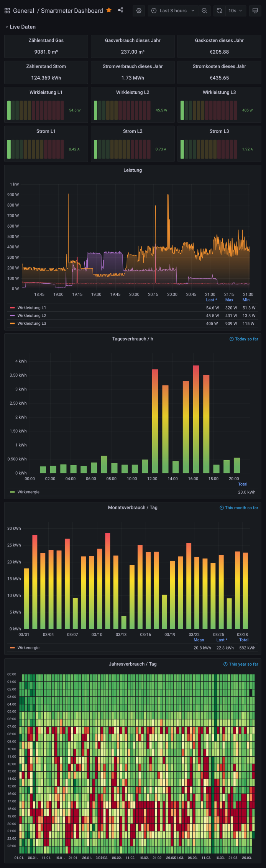This screenshot has width=266, height=868.
Task: Open the Strom L3 panel title
Action: (219, 131)
